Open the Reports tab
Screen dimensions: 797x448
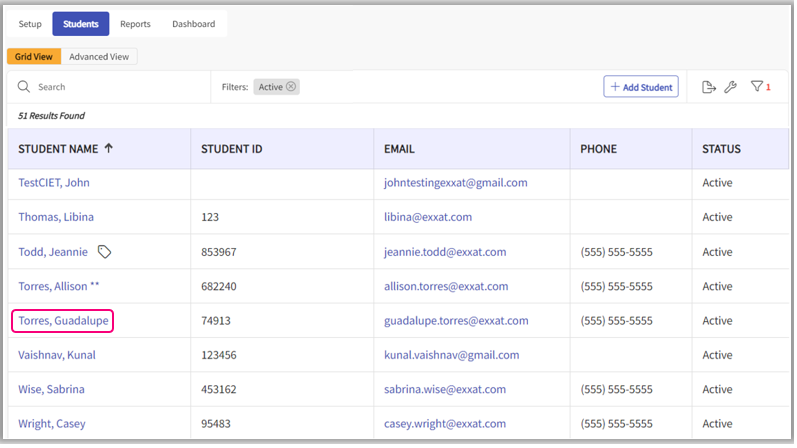[135, 24]
